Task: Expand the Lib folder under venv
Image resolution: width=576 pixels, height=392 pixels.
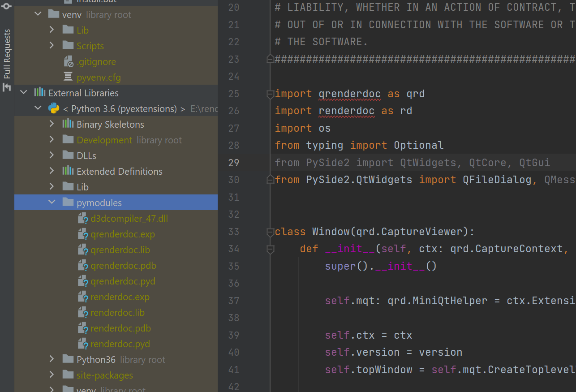Action: (52, 30)
